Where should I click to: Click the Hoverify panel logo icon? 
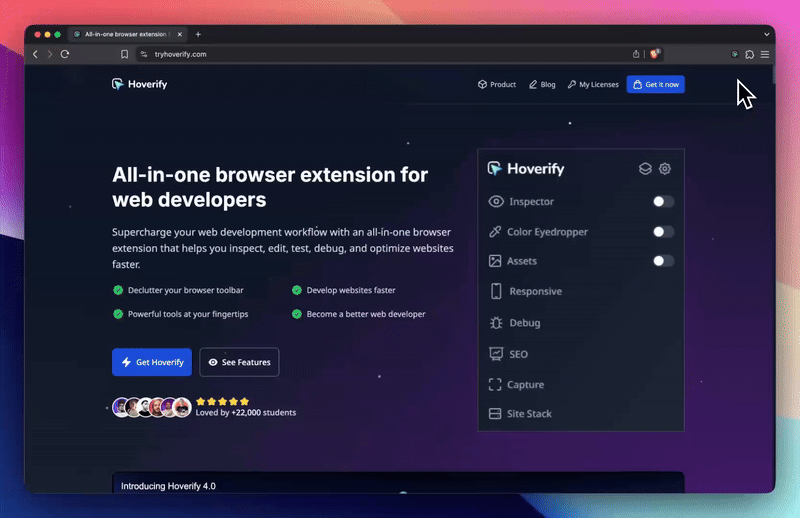pyautogui.click(x=494, y=168)
